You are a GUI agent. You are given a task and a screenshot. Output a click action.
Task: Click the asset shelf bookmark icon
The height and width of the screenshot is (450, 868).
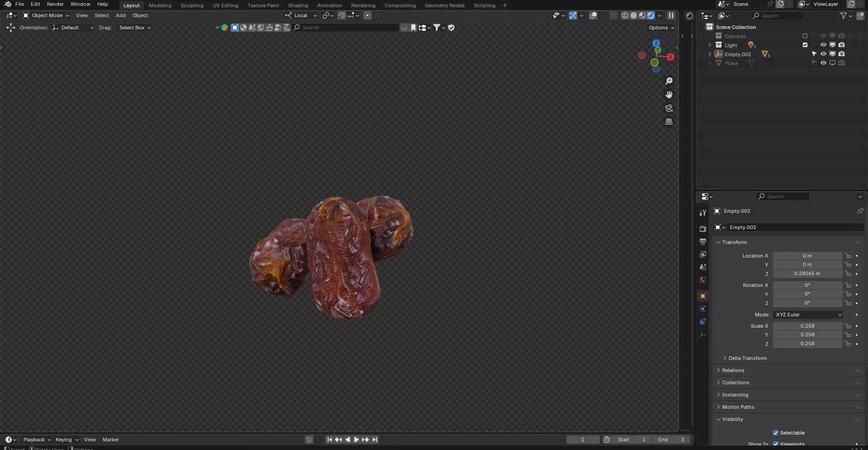point(413,28)
